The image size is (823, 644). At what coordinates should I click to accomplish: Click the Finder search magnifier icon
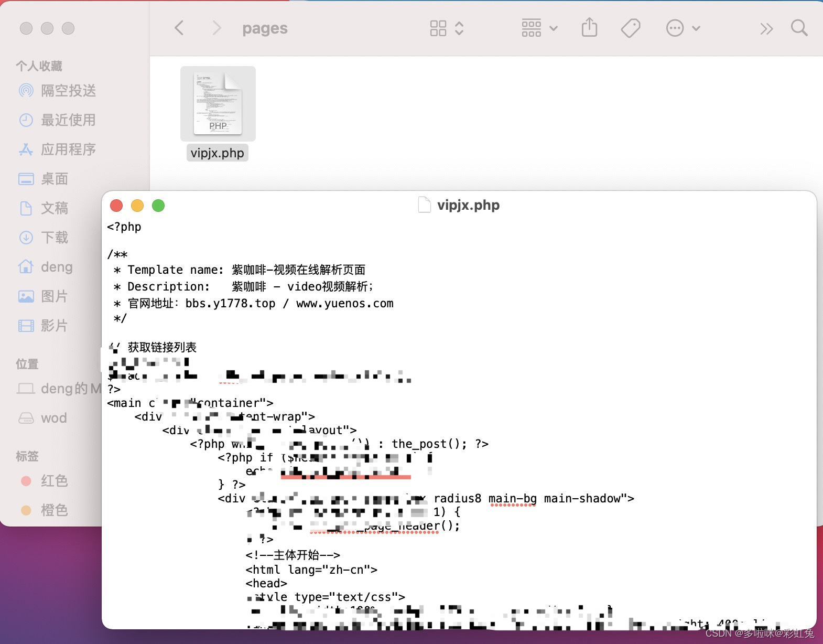799,28
